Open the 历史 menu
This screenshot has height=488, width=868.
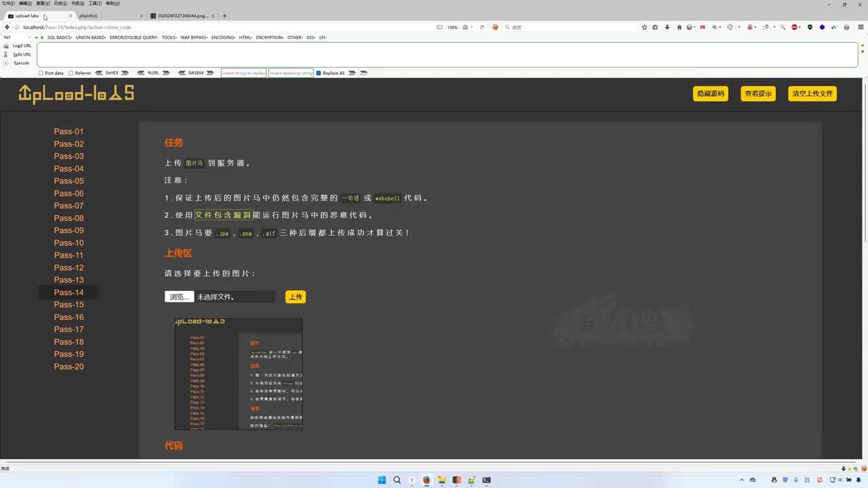(x=60, y=3)
